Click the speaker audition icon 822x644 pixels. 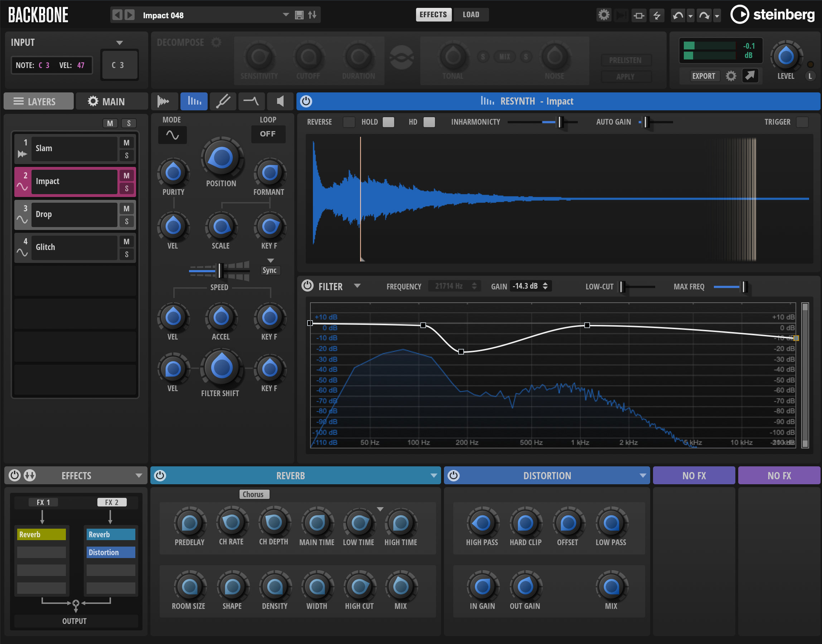pos(280,101)
